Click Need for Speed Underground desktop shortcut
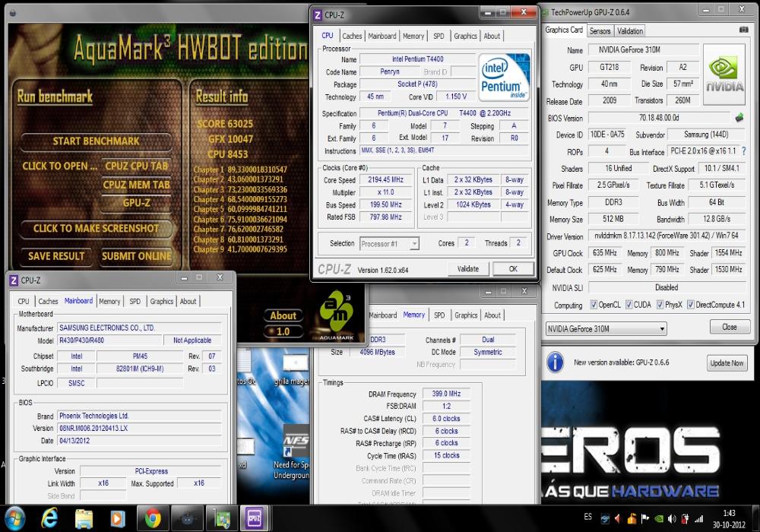Screen dimensions: 760x532 pos(292,451)
